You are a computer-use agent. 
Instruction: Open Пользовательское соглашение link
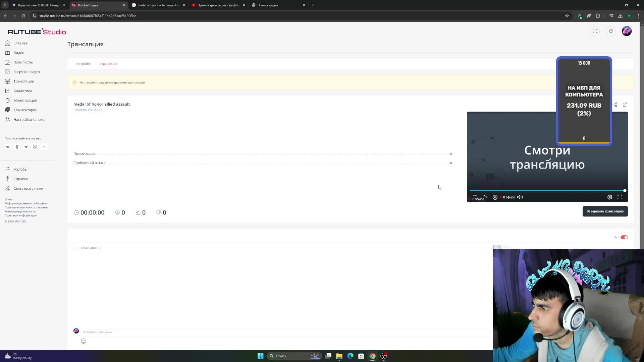26,207
